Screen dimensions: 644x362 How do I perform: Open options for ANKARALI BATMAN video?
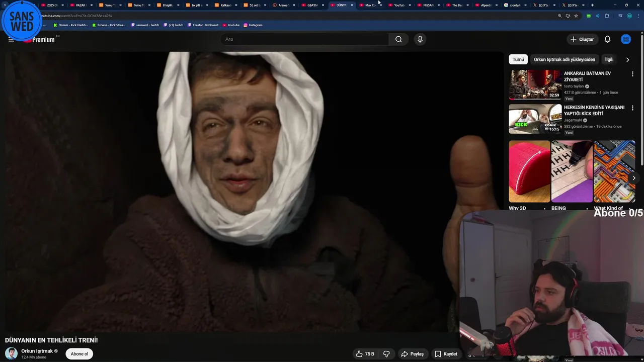(632, 74)
